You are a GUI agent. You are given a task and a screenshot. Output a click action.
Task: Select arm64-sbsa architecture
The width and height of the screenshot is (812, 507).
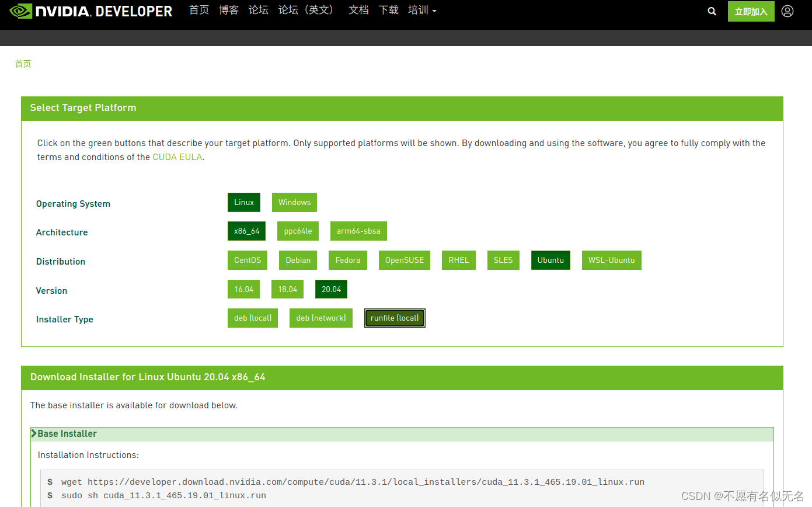point(358,231)
